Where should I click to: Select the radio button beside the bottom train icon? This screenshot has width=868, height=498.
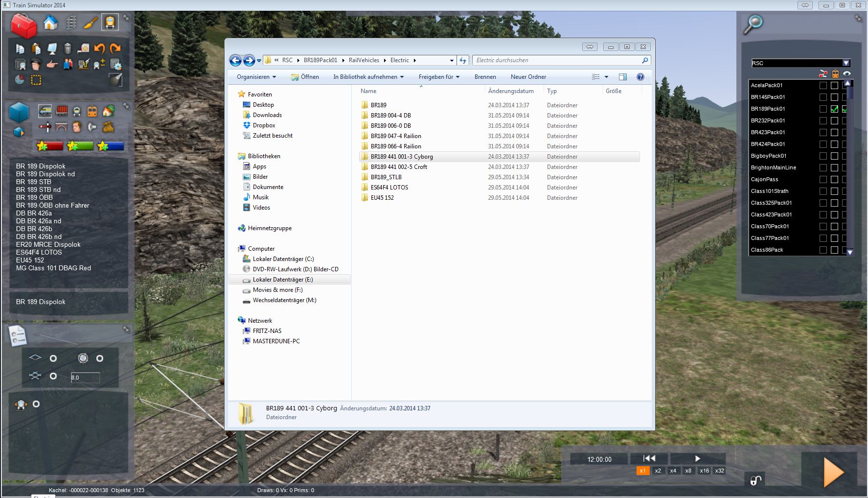(36, 404)
